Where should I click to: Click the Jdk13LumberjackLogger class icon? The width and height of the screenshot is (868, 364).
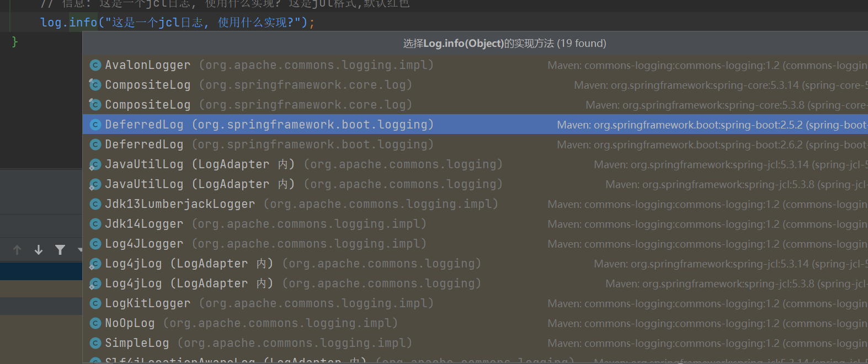tap(95, 204)
